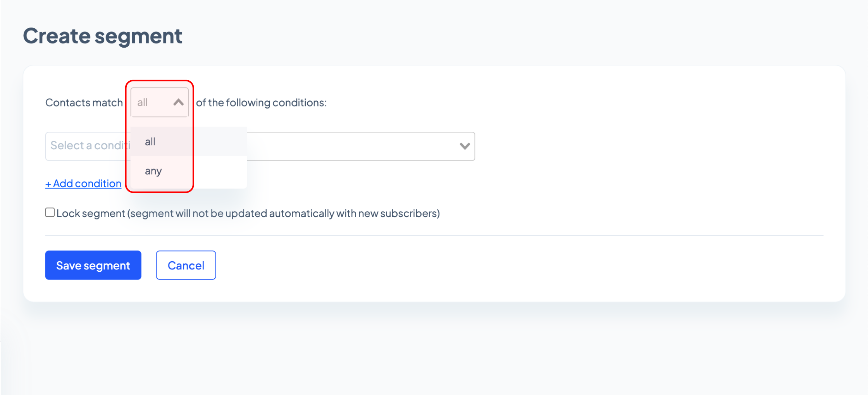This screenshot has height=395, width=868.
Task: Click the "Create segment" page heading
Action: 103,36
